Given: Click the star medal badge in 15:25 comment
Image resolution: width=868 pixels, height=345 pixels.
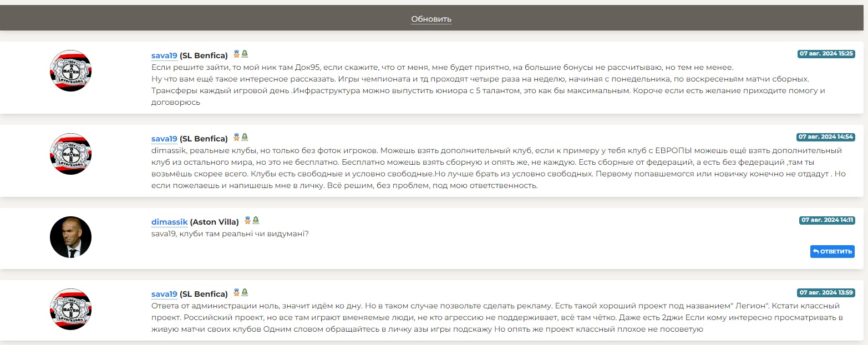Looking at the screenshot, I should (237, 54).
